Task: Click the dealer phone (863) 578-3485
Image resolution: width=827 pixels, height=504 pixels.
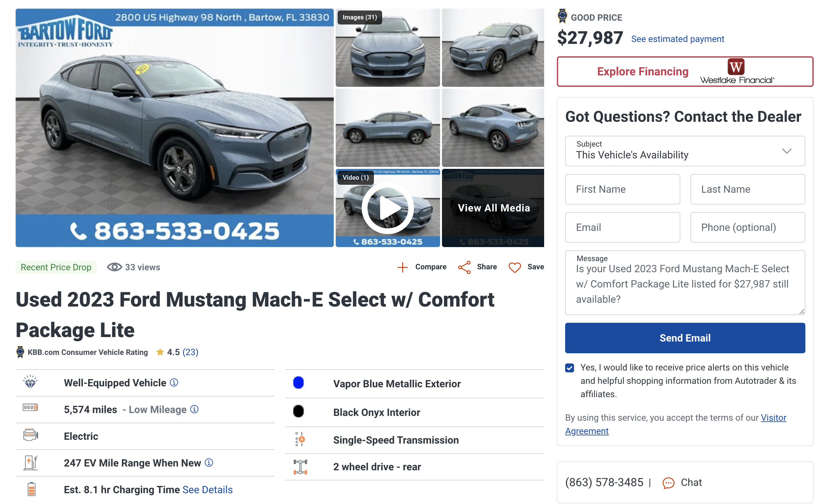Action: (604, 483)
